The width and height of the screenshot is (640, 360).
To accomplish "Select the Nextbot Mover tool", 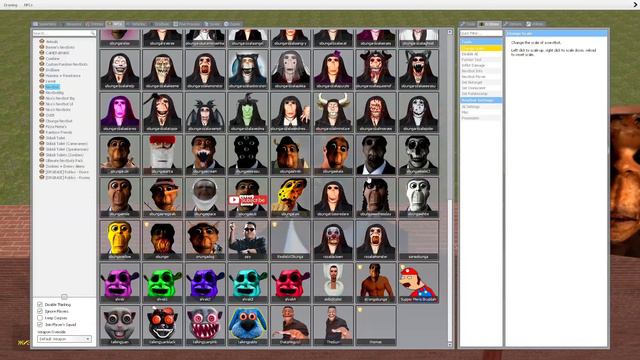I will coord(481,77).
